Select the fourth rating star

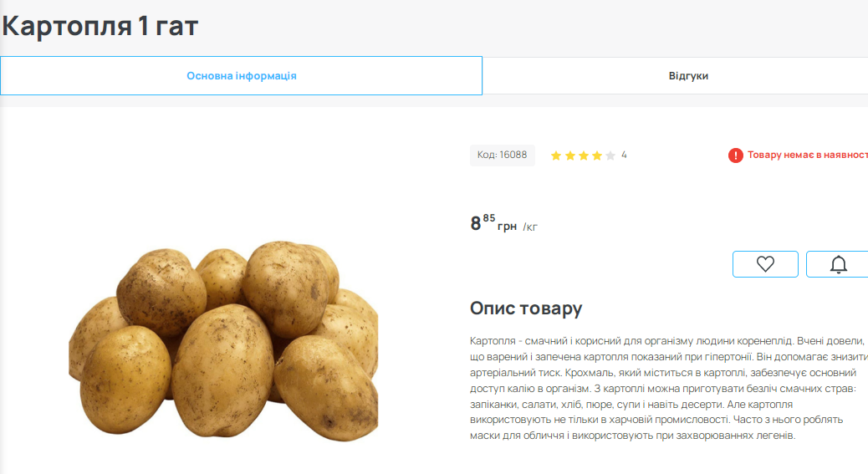click(x=597, y=155)
